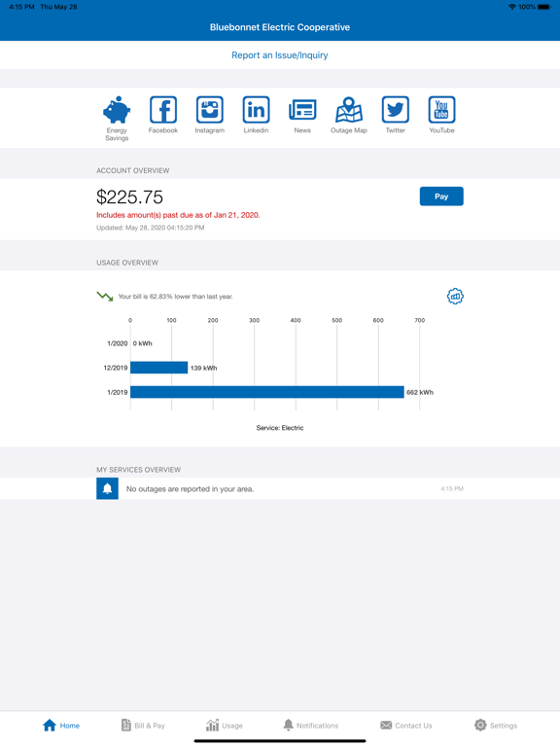Tap the 'No outages are reported' row
This screenshot has width=560, height=747.
280,489
